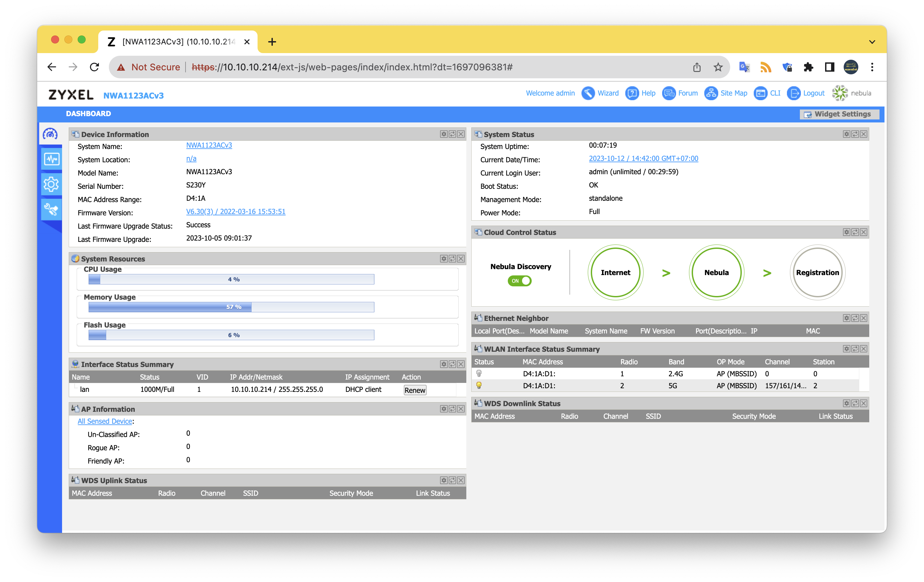Screen dimensions: 924x582
Task: Open the NWA1123ACv3 system name link
Action: pyautogui.click(x=209, y=145)
